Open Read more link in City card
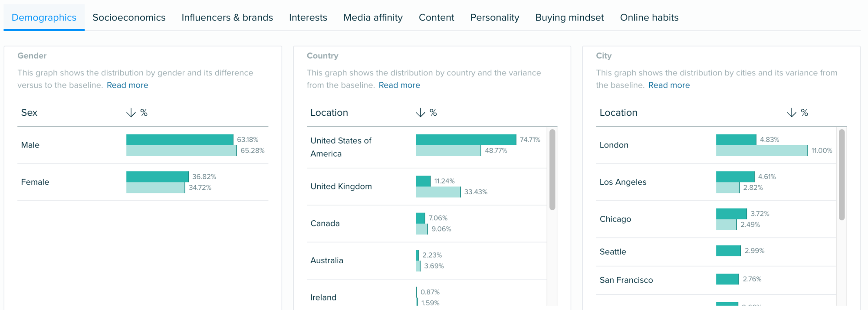Viewport: 868px width, 310px height. (x=669, y=85)
